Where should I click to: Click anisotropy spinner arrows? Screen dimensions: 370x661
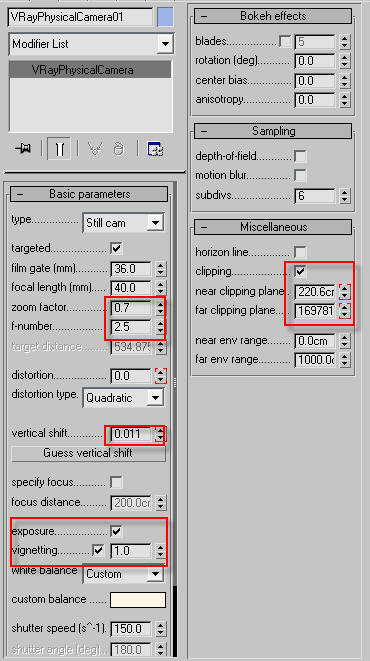point(345,100)
